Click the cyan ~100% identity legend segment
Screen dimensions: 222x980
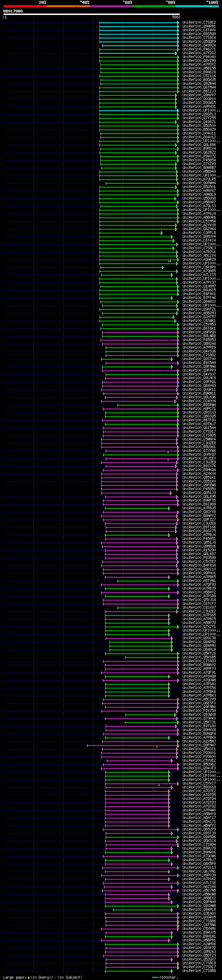197,6
